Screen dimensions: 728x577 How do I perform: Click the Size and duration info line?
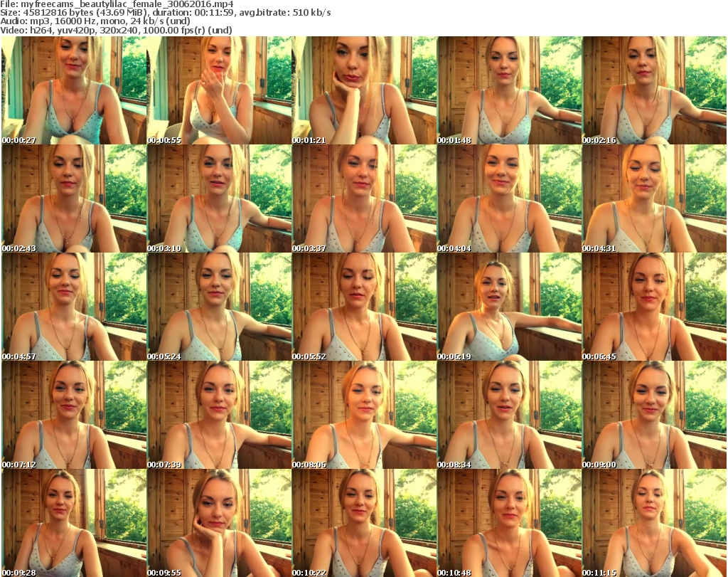click(166, 13)
